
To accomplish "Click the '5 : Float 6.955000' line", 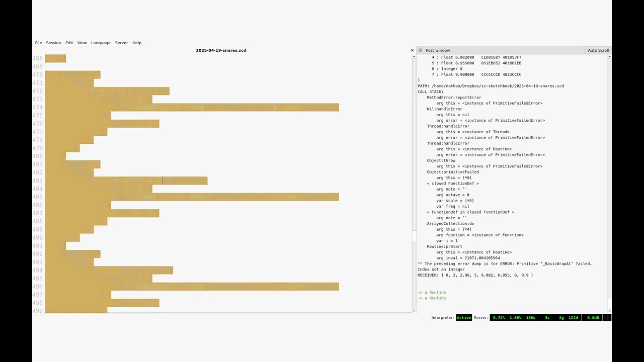I will (476, 63).
